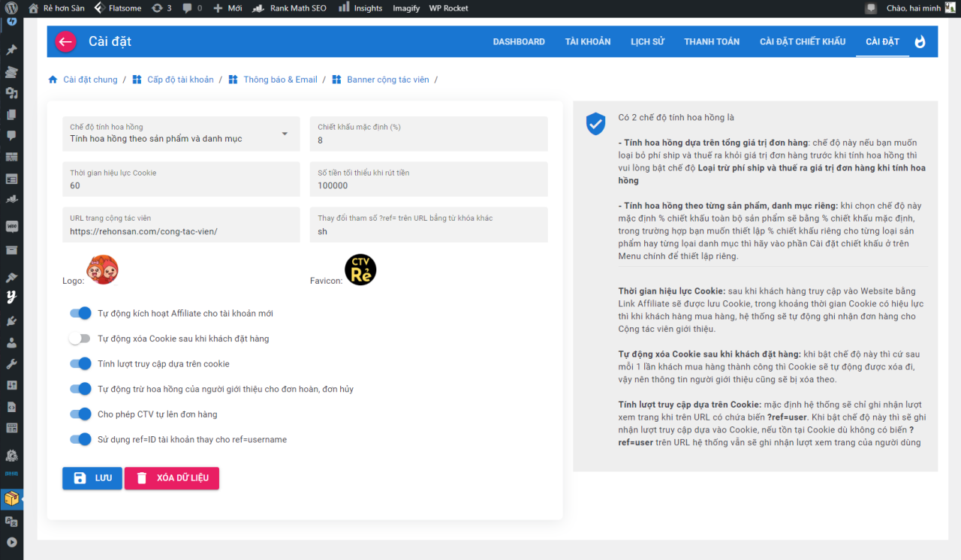Image resolution: width=961 pixels, height=560 pixels.
Task: Toggle off 'Tự động kích hoạt Affiliate cho tài khoản mới'
Action: (x=80, y=313)
